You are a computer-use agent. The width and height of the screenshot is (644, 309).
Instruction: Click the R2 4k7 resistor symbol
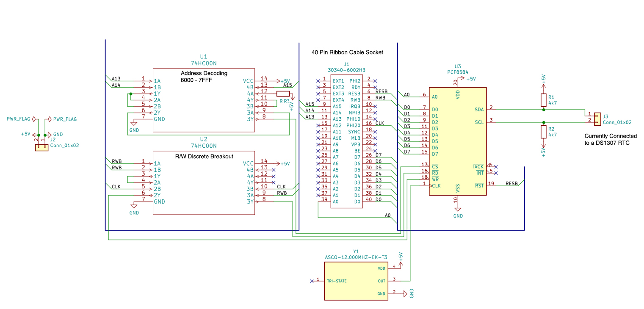pyautogui.click(x=544, y=131)
